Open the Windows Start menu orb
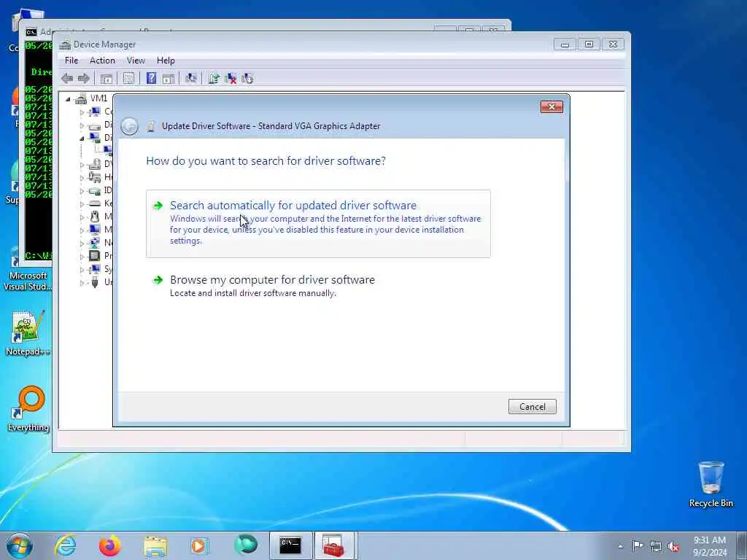Screen dimensions: 747x560 (x=20, y=545)
